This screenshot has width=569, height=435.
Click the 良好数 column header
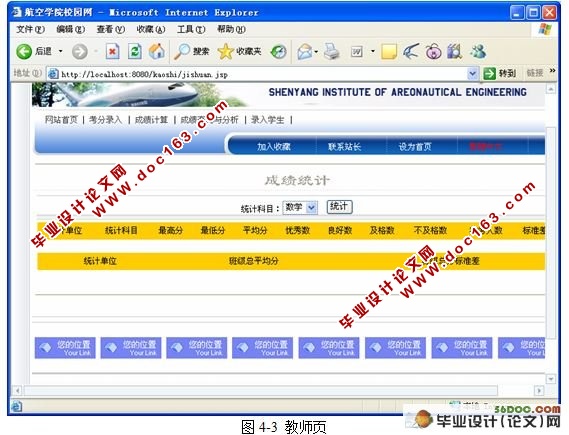[340, 230]
